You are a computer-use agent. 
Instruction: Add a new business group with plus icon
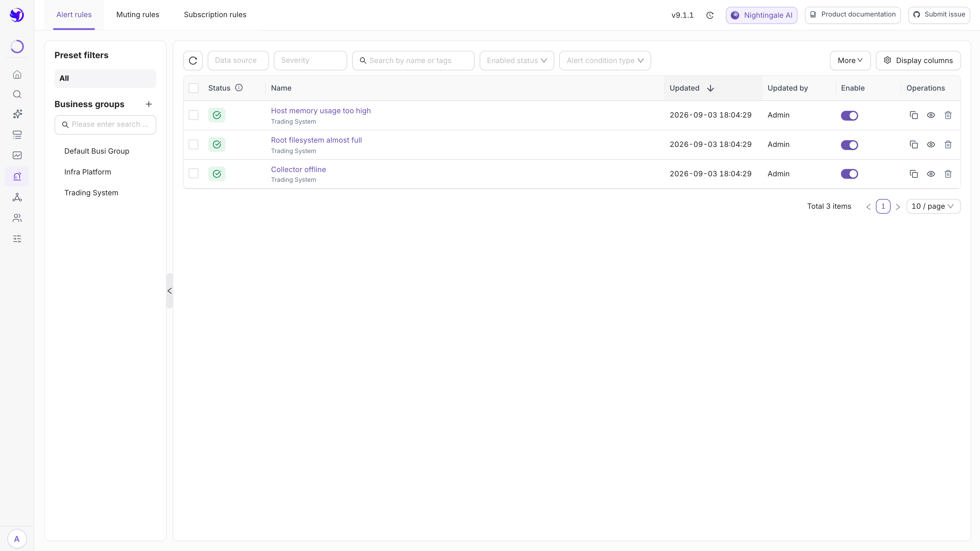149,104
